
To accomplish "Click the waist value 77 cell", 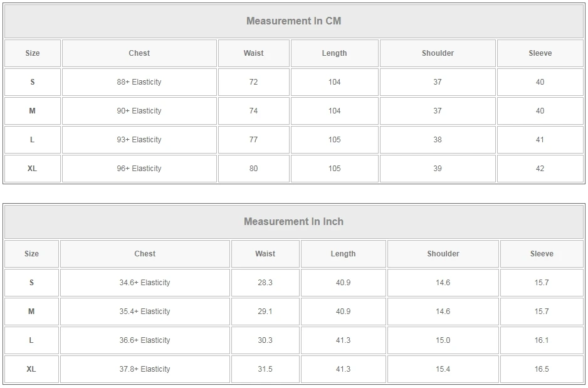I will [253, 140].
